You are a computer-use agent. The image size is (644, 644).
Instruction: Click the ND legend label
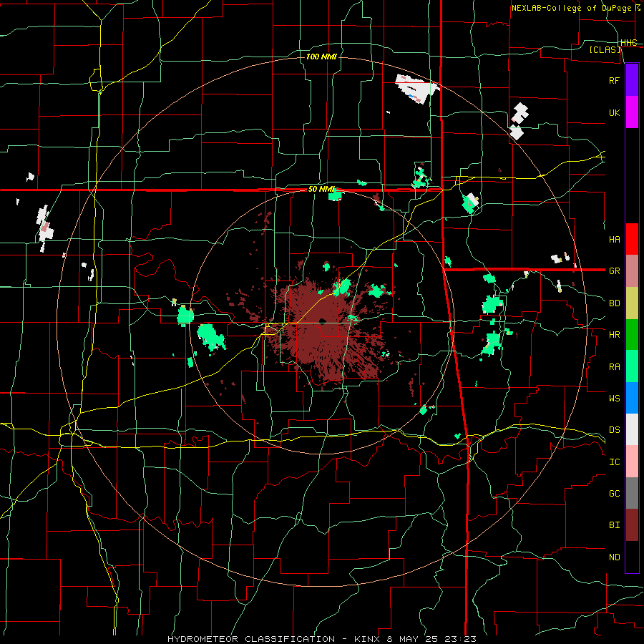pyautogui.click(x=614, y=557)
